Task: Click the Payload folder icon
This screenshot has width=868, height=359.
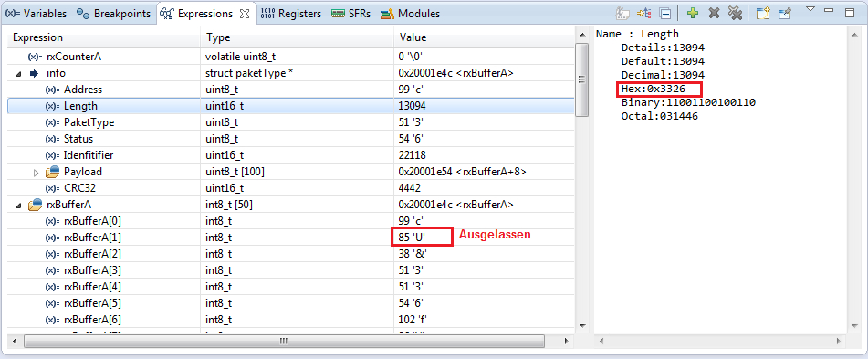Action: [x=52, y=172]
